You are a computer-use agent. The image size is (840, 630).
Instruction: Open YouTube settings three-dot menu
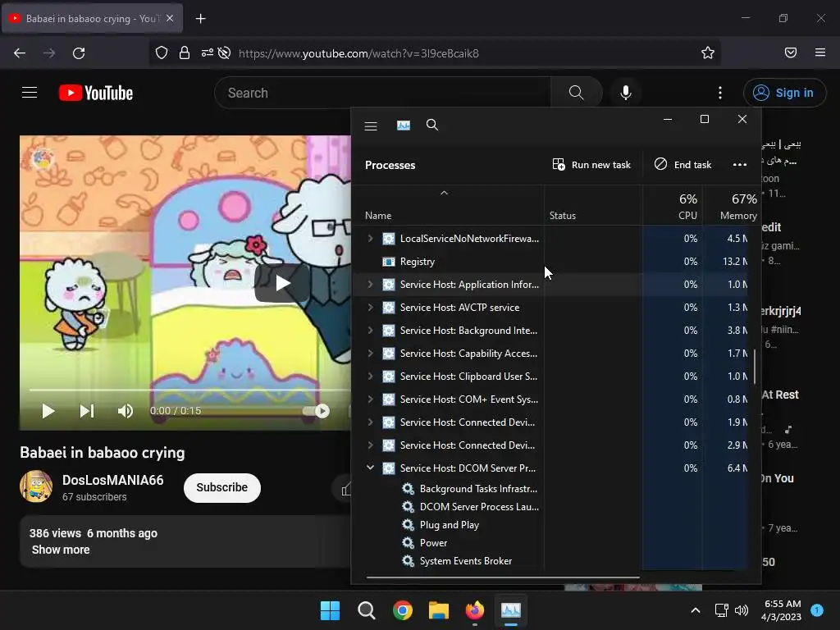720,93
